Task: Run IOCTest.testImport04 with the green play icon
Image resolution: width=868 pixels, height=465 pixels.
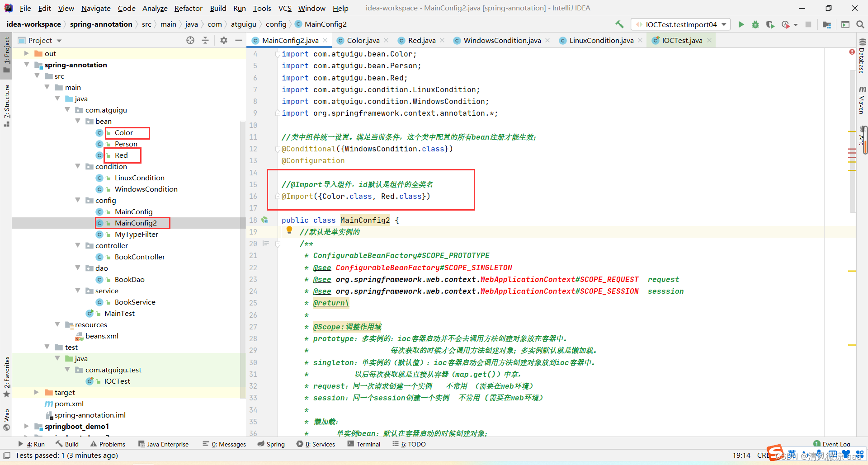Action: coord(741,24)
